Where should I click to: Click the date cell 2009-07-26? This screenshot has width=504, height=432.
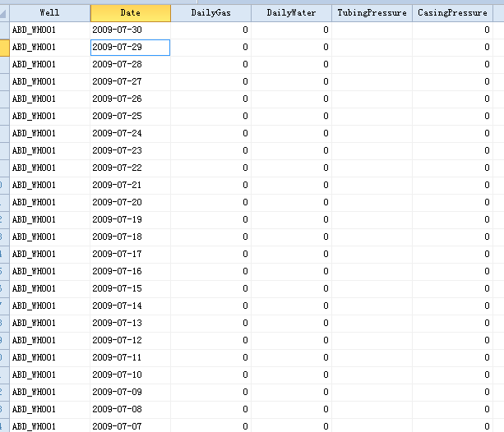point(131,99)
